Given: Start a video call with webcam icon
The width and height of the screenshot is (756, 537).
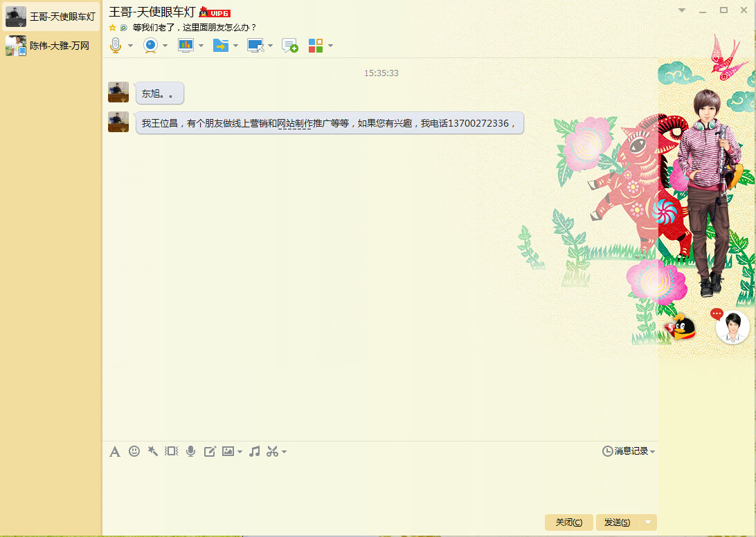Looking at the screenshot, I should click(150, 45).
